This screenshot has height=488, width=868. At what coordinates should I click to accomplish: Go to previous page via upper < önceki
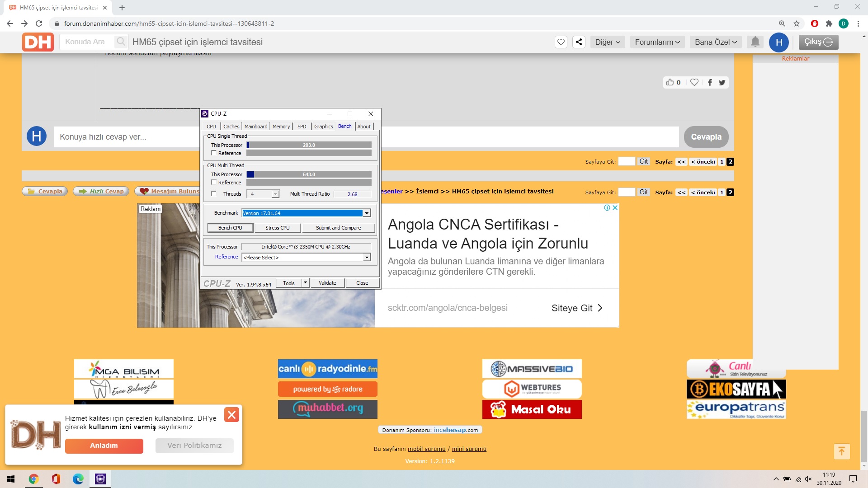(x=703, y=162)
